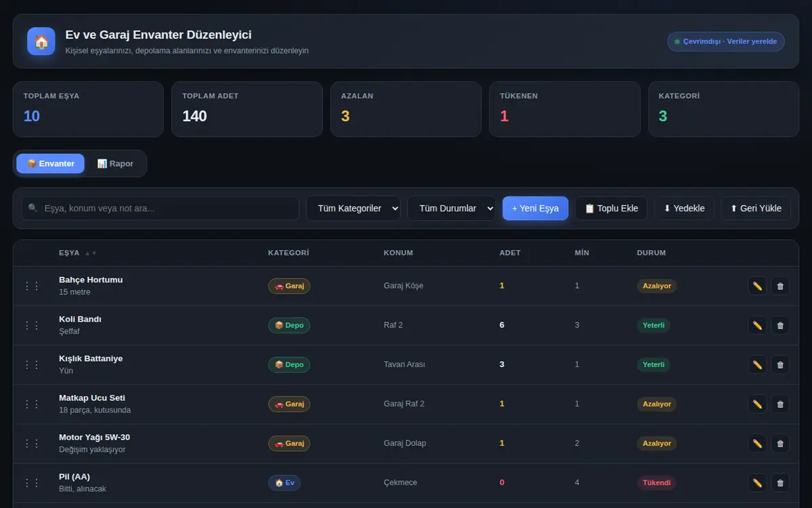This screenshot has width=812, height=508.
Task: Click the drag handle next to Pil (AA)
Action: 32,482
